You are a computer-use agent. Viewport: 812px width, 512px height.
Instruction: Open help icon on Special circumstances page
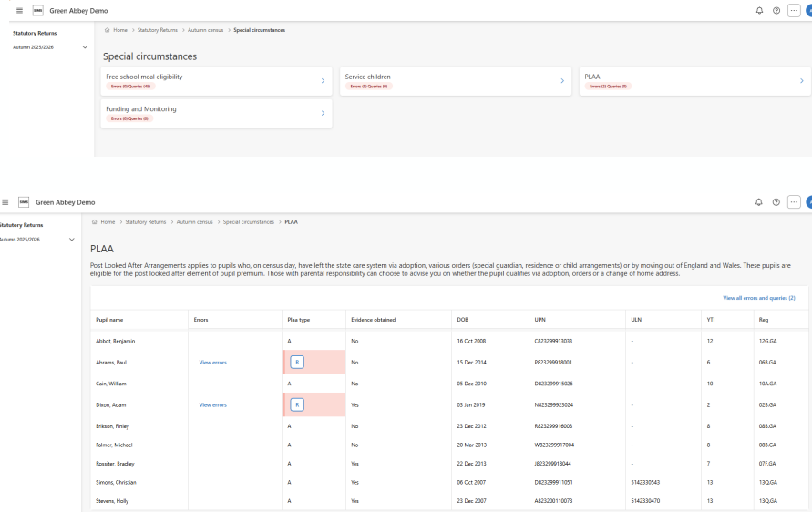(x=776, y=10)
